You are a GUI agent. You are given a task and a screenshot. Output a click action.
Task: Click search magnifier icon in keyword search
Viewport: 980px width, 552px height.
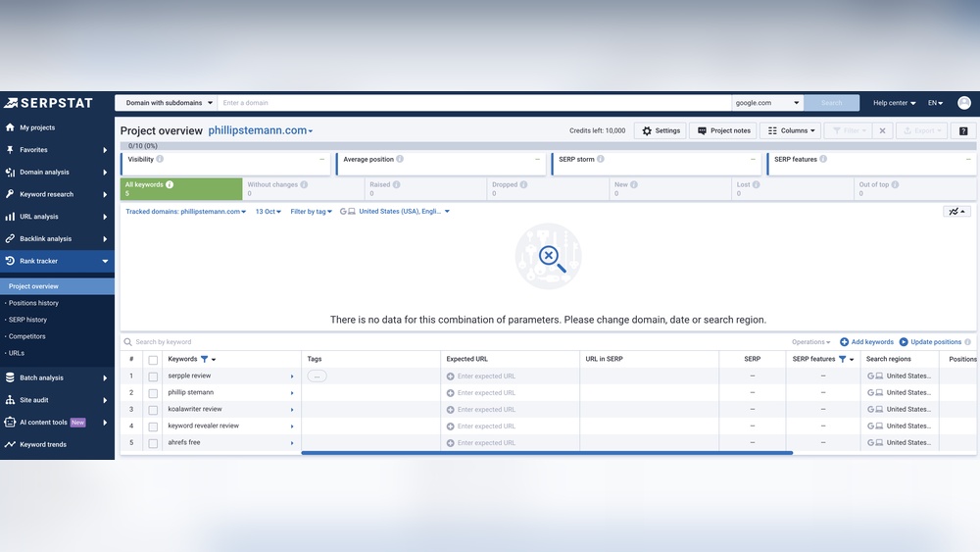click(x=127, y=342)
